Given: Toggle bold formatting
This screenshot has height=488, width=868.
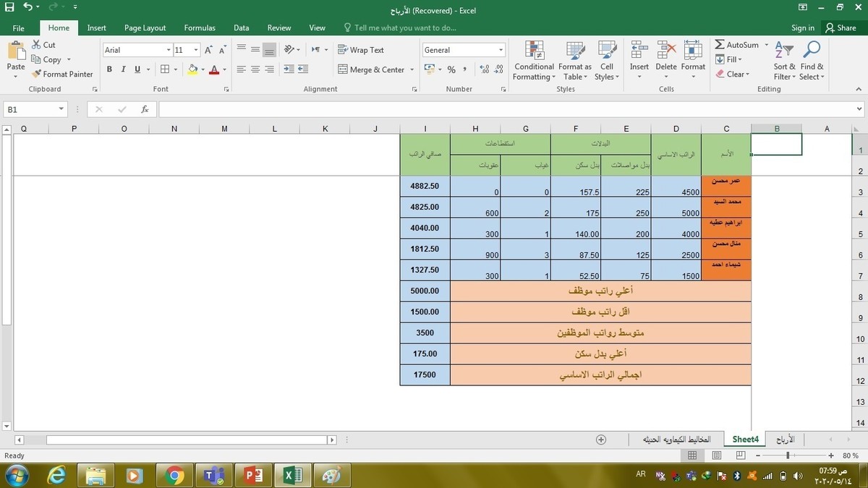Looking at the screenshot, I should [110, 69].
